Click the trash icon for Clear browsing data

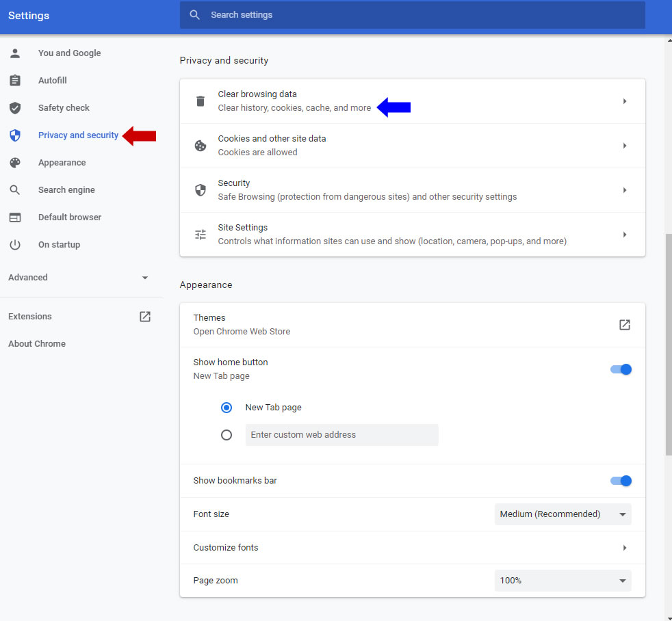201,101
